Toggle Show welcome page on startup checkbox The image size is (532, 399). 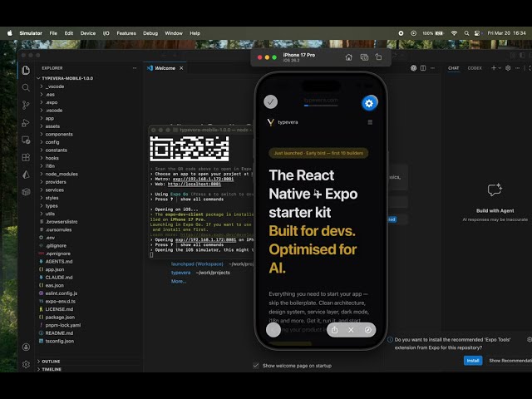tap(256, 366)
